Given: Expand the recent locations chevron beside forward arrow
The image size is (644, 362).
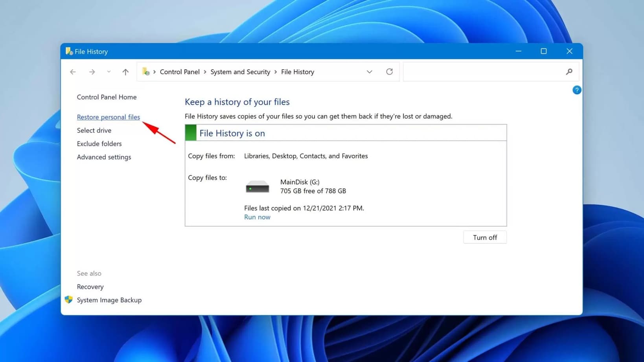Looking at the screenshot, I should [109, 72].
